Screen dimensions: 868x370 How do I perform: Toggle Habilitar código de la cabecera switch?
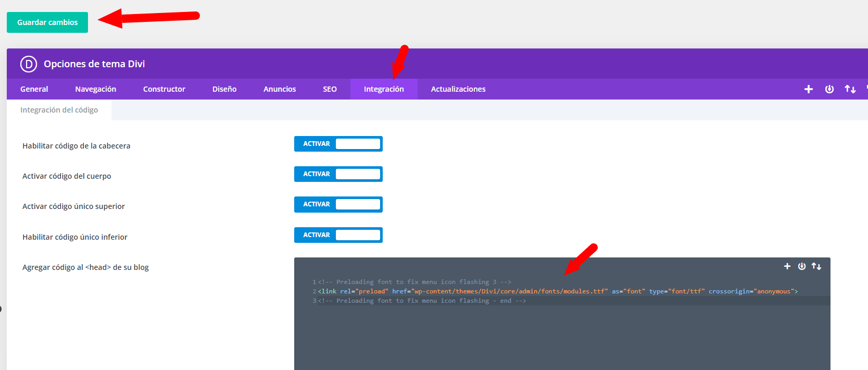click(338, 144)
